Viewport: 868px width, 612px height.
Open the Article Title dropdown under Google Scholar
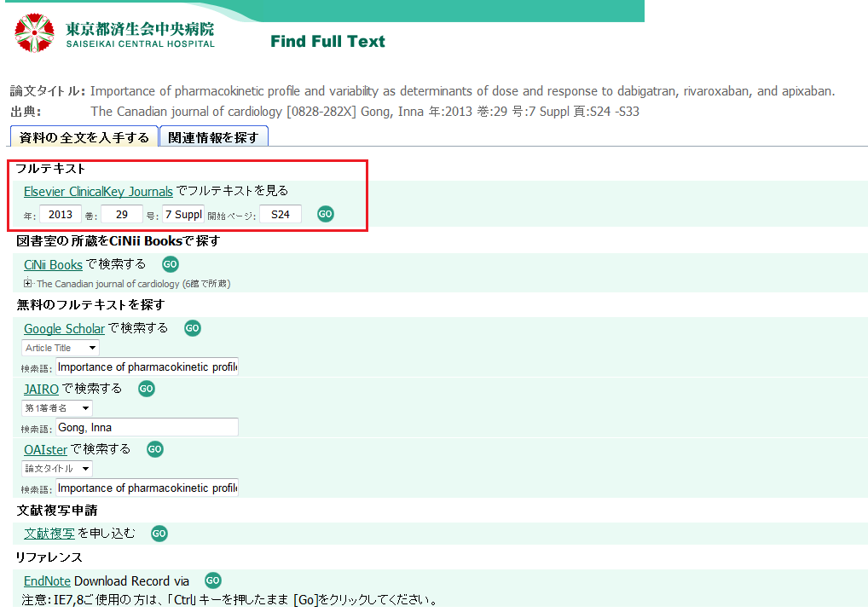tap(61, 348)
